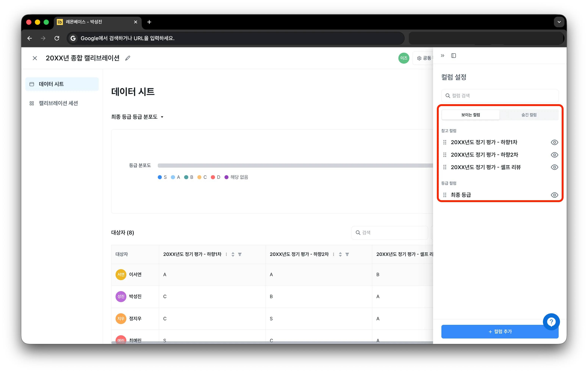Screen dimensions: 588x372
Task: Click the horizontal scrollbar under the table
Action: (272, 342)
